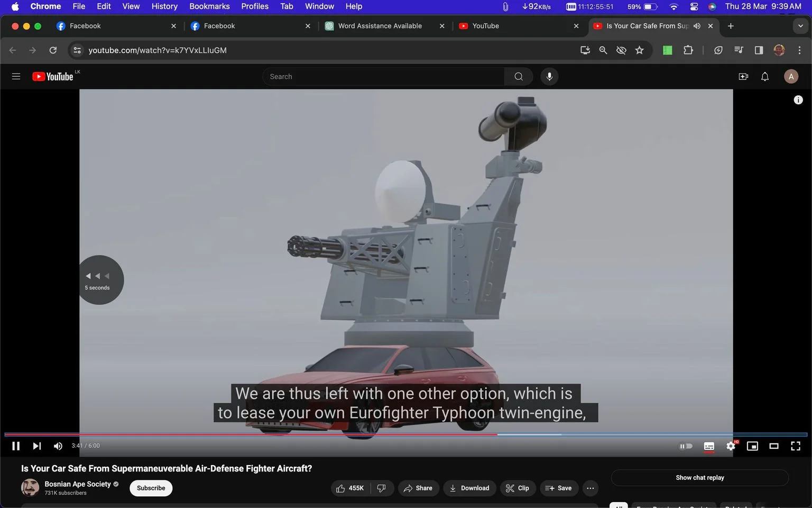Open a new browser tab
812x508 pixels.
pyautogui.click(x=731, y=26)
